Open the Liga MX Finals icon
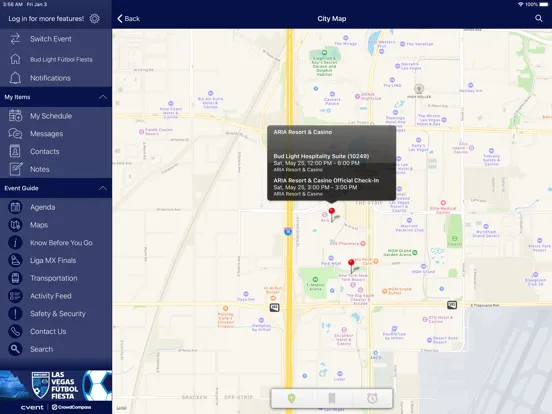Image resolution: width=552 pixels, height=414 pixels. pyautogui.click(x=15, y=260)
